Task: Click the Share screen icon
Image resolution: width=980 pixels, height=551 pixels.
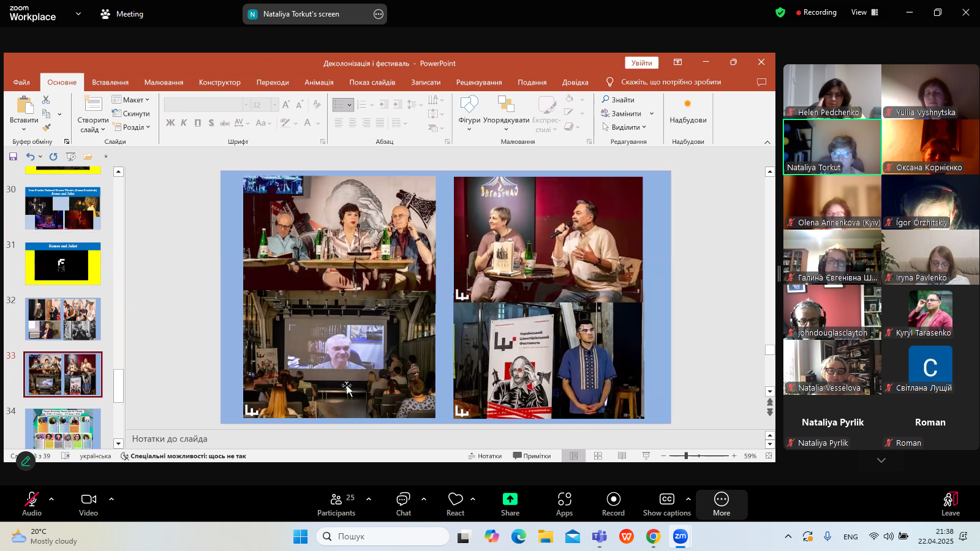Action: coord(510,504)
